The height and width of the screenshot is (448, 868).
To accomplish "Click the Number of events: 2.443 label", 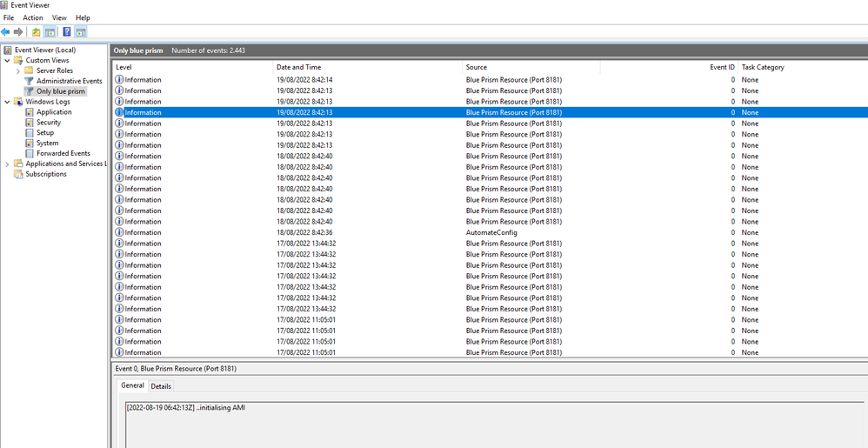I will click(208, 50).
